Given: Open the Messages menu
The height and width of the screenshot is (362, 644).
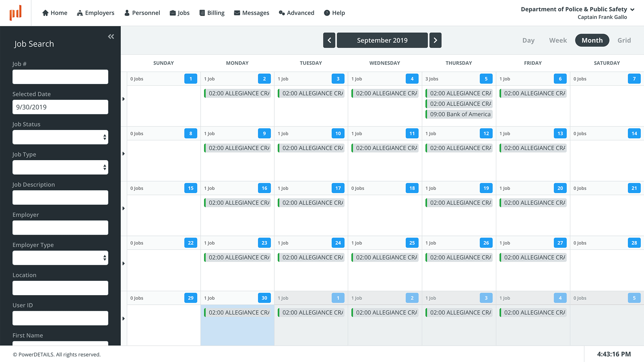Looking at the screenshot, I should click(x=251, y=13).
